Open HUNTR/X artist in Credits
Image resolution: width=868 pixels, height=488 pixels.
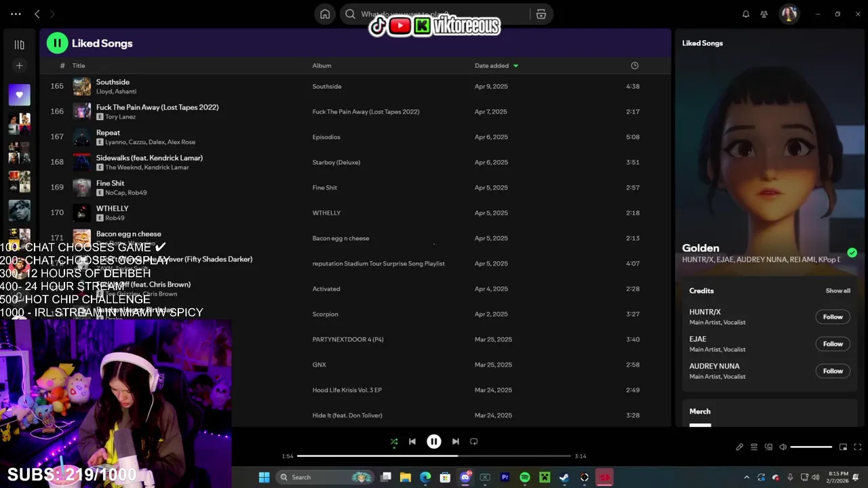705,312
